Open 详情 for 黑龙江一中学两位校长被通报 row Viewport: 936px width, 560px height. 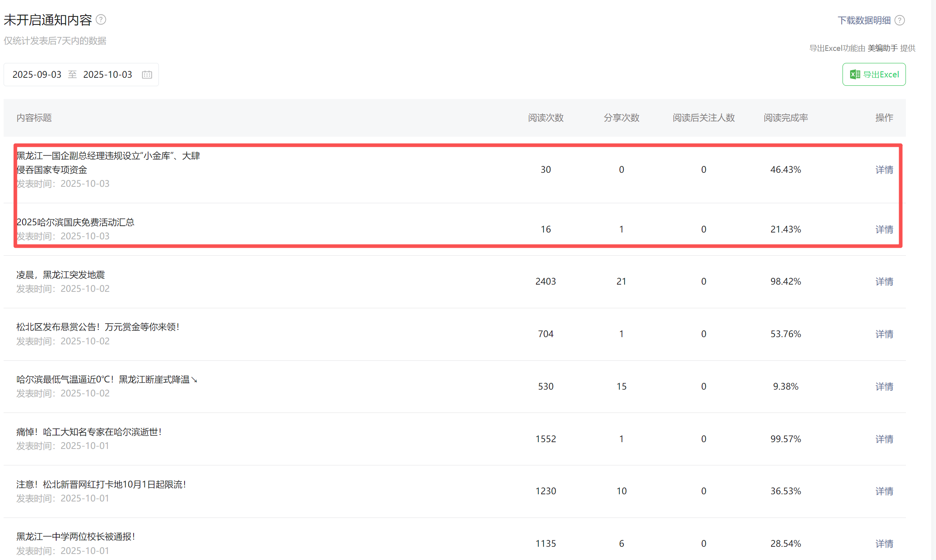point(884,544)
